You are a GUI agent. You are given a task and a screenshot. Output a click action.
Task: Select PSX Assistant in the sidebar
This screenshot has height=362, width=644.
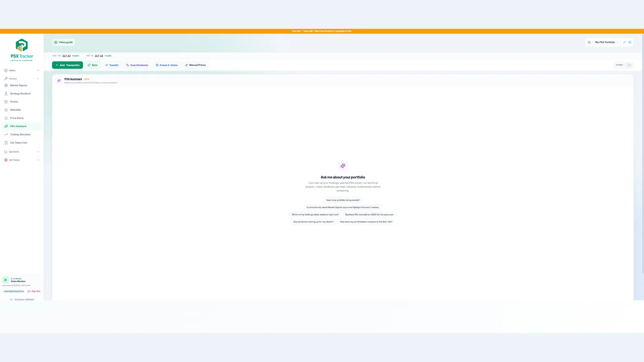22,126
